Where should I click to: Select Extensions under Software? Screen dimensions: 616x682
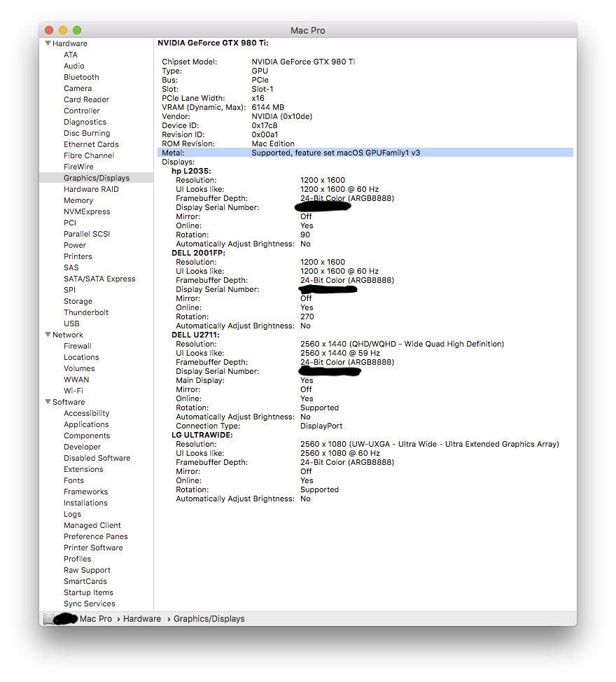pyautogui.click(x=83, y=469)
